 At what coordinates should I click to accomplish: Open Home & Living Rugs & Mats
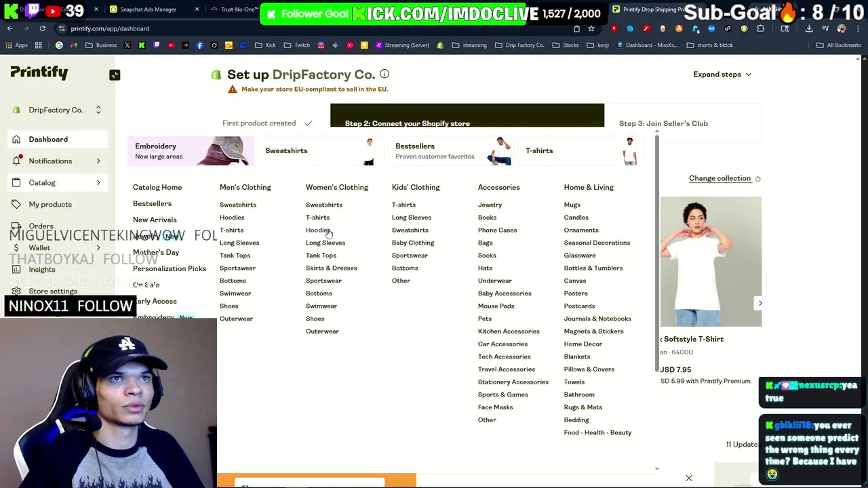tap(583, 407)
